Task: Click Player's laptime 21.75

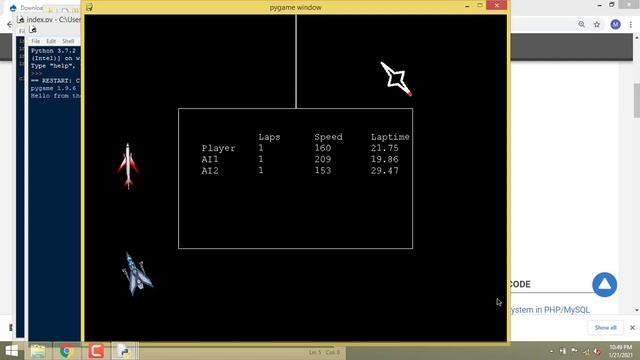Action: pos(384,148)
